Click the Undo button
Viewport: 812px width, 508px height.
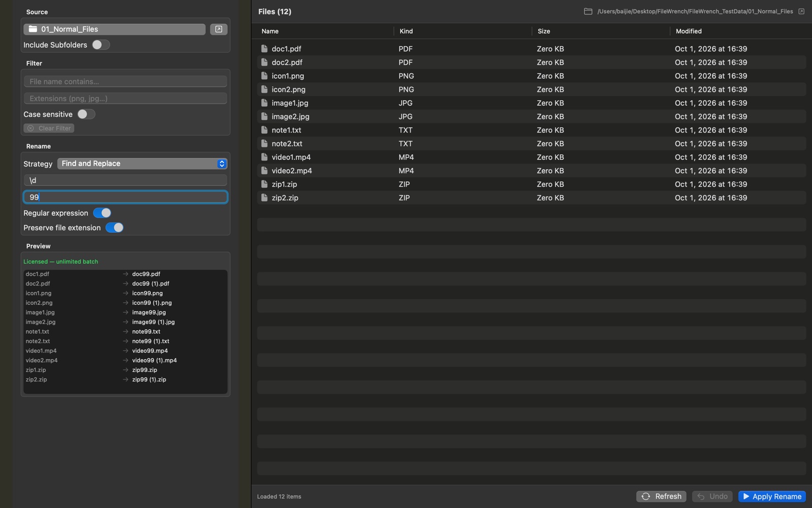click(713, 496)
